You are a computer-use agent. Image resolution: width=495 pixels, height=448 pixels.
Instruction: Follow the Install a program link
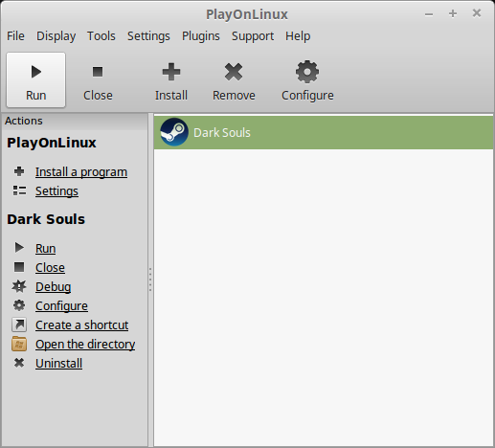[81, 172]
